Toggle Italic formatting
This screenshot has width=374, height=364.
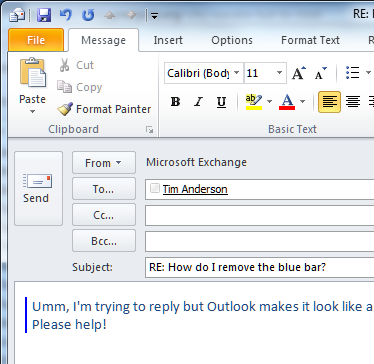[198, 102]
